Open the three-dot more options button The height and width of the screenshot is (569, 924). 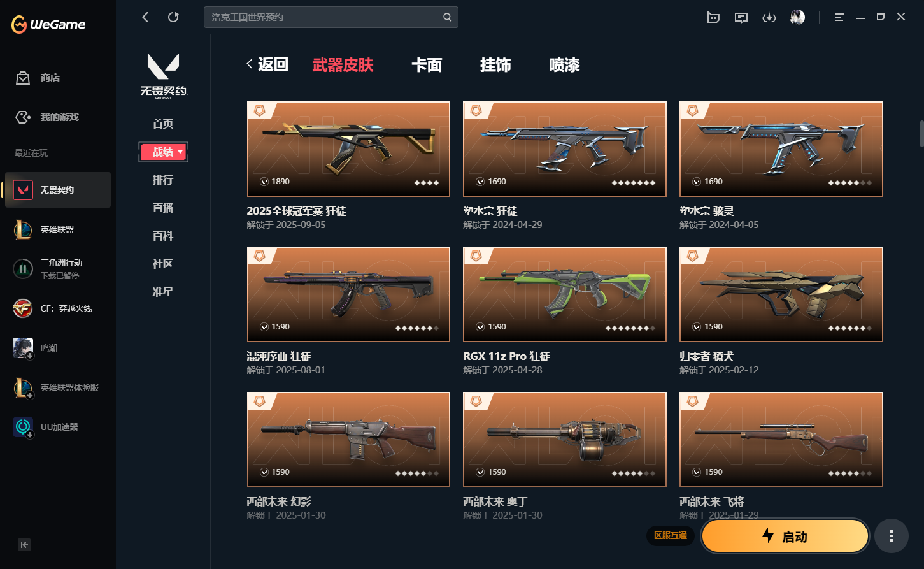pos(891,536)
